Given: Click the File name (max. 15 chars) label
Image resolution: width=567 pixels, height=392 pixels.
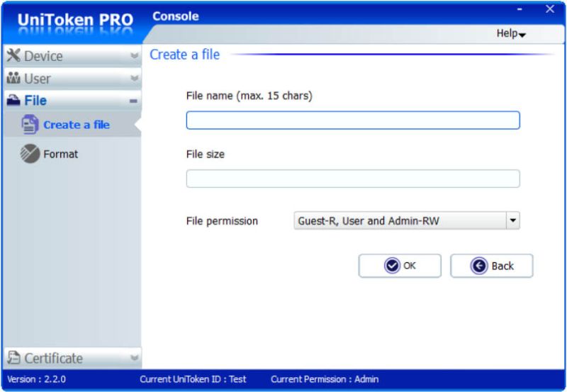Looking at the screenshot, I should coord(249,96).
